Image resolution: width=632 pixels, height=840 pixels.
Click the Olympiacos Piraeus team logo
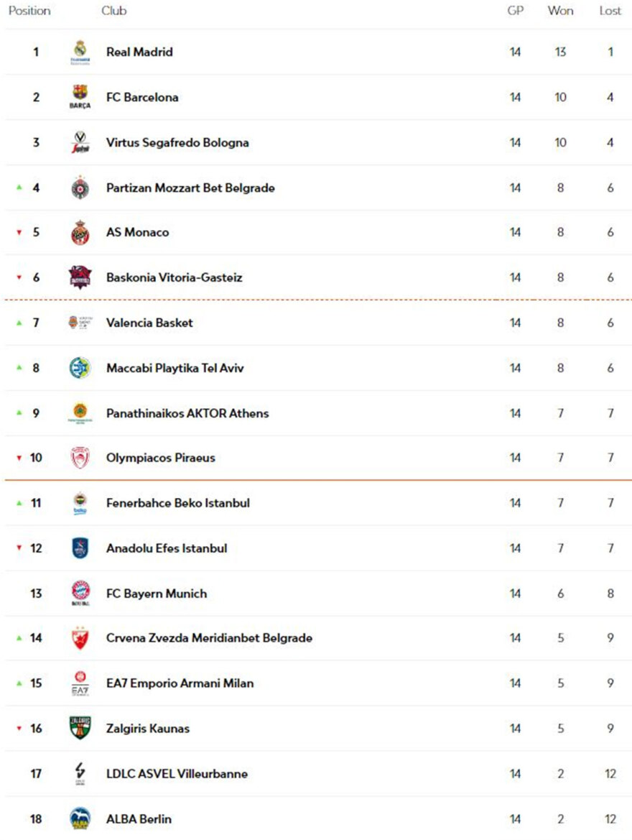click(x=80, y=458)
